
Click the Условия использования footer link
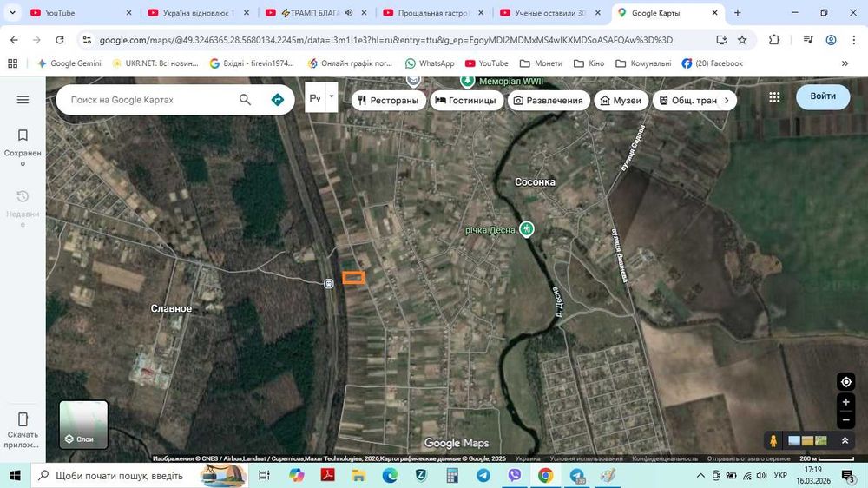pyautogui.click(x=586, y=458)
